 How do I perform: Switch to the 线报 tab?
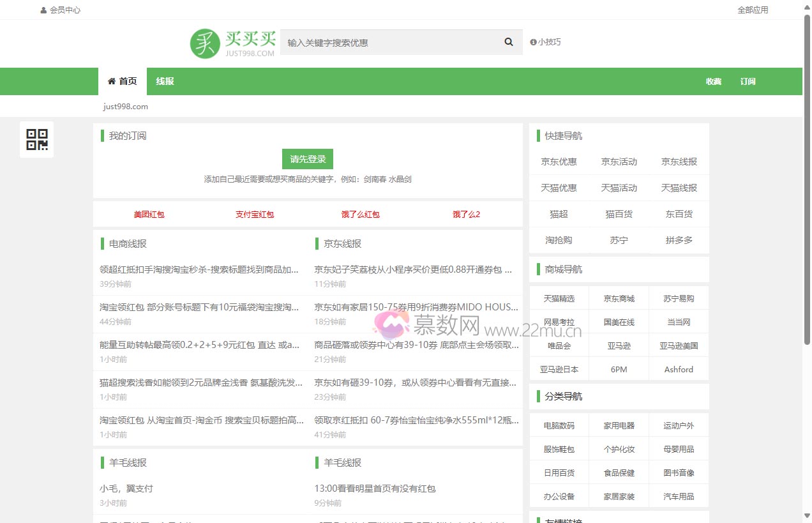(165, 81)
